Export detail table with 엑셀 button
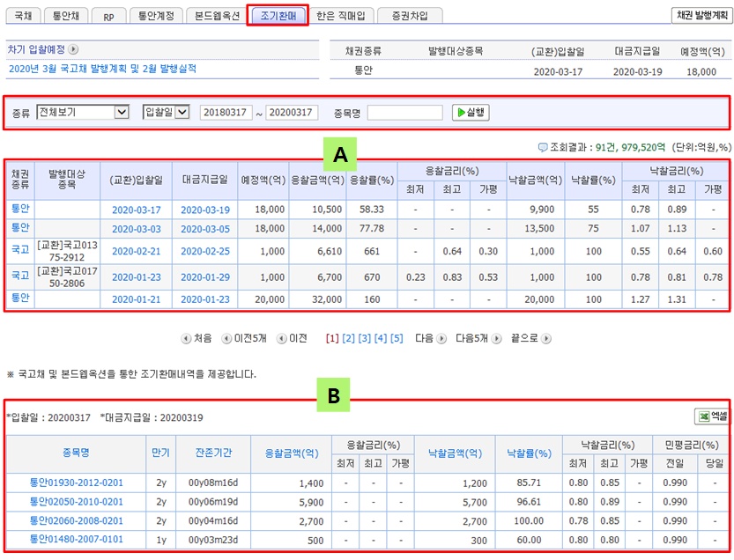 coord(712,416)
